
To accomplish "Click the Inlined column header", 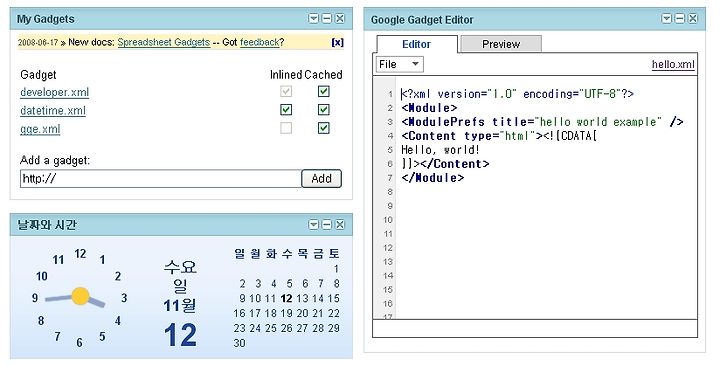I will [286, 75].
